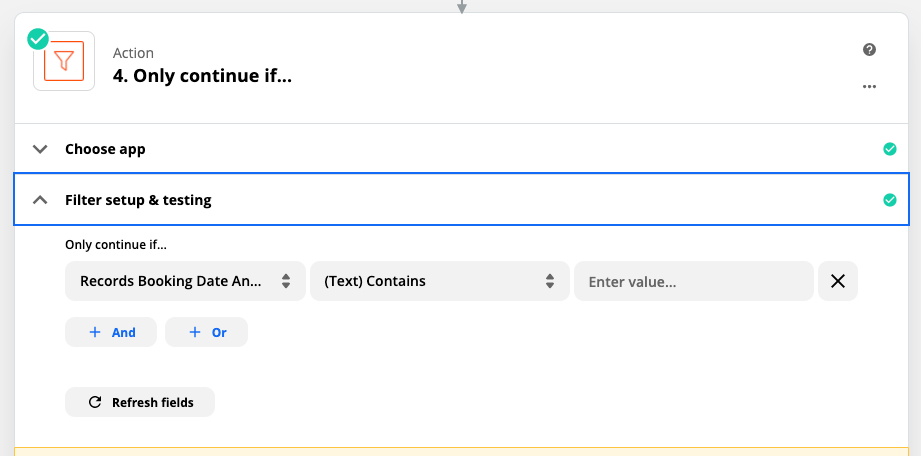Click the green checkmark badge on filter icon
Screen dimensions: 921x456
[x=38, y=40]
